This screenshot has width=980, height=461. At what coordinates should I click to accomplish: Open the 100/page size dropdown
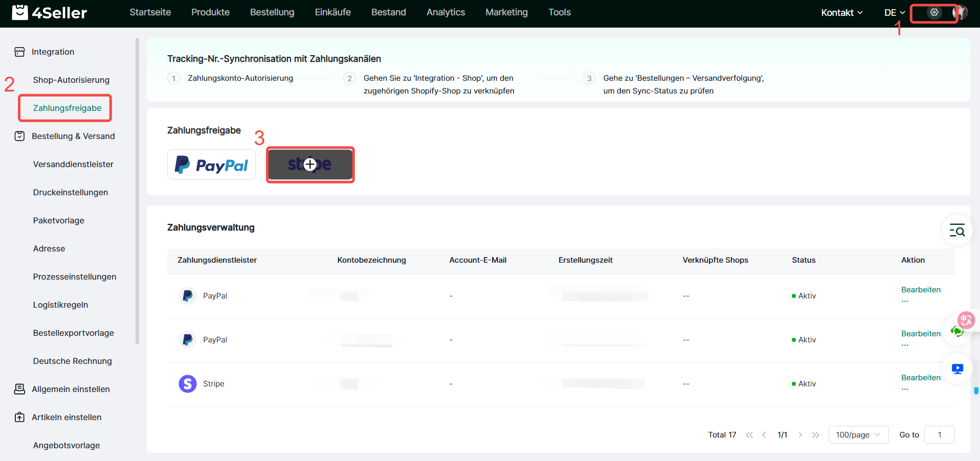[x=858, y=435]
